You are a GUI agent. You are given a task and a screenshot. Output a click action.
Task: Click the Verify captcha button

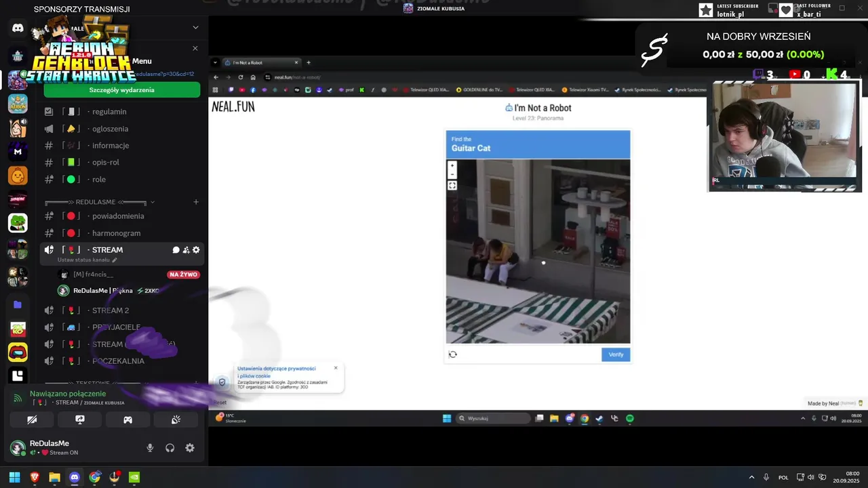tap(616, 354)
